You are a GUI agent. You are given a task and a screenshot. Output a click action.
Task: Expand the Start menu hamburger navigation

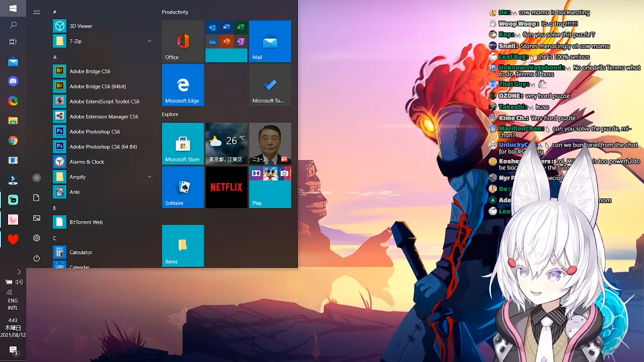click(37, 12)
